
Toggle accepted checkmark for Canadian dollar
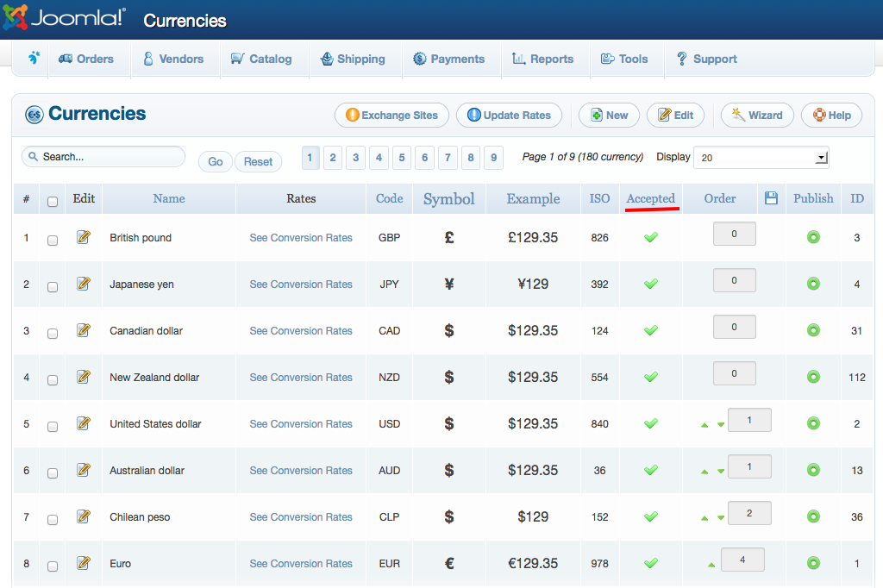pos(651,330)
